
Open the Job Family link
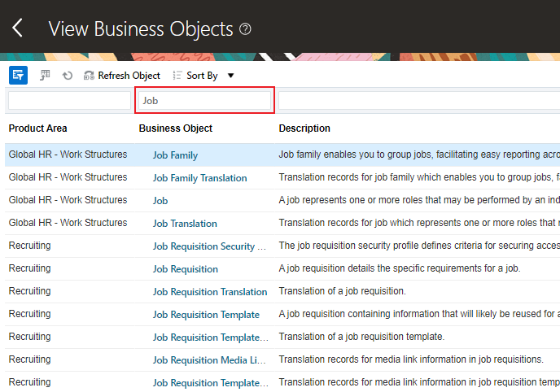(175, 155)
